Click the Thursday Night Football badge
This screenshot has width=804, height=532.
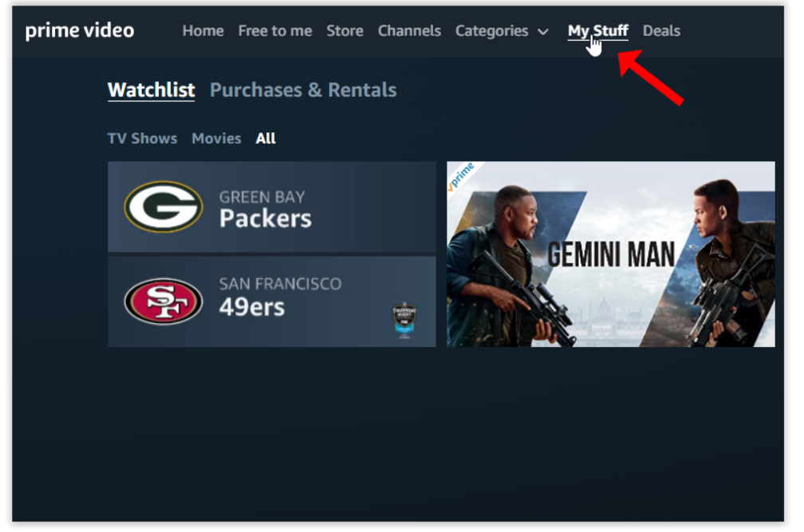coord(404,320)
